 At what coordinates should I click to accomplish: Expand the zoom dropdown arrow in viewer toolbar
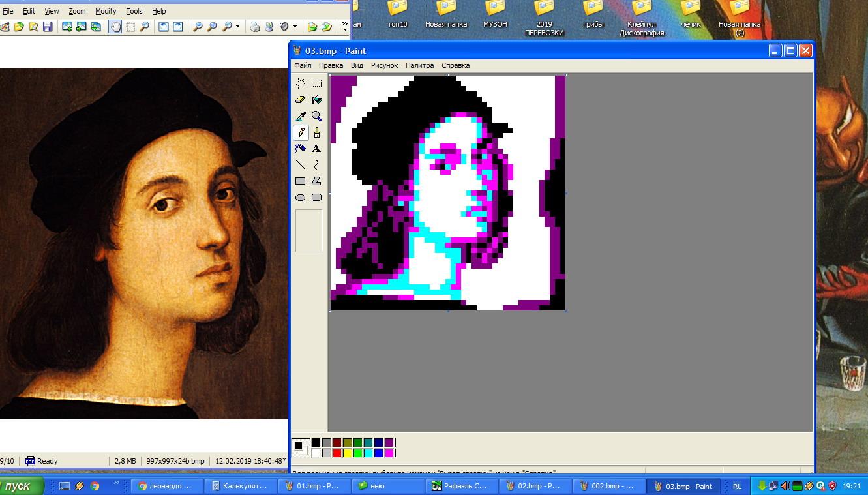[x=237, y=27]
